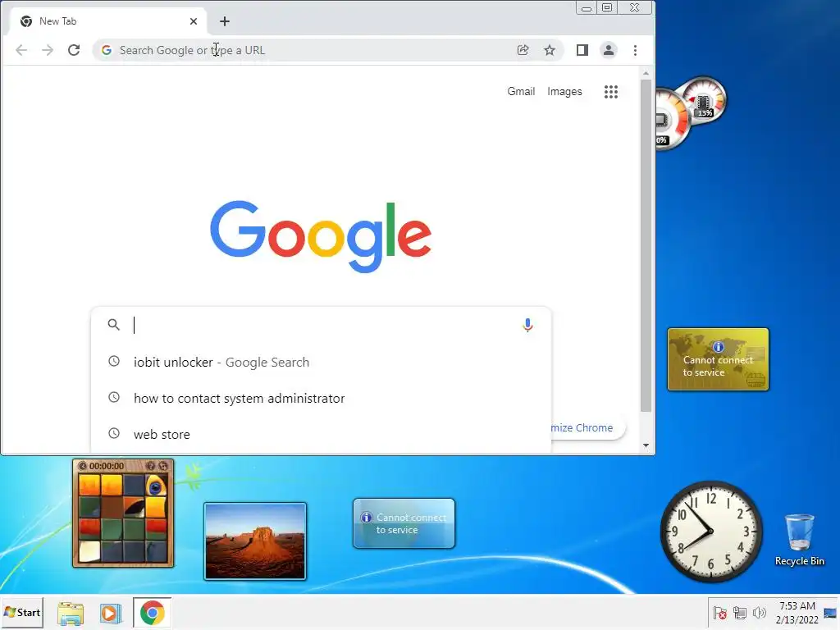
Task: Click the magnifier icon in the search box
Action: [x=113, y=325]
